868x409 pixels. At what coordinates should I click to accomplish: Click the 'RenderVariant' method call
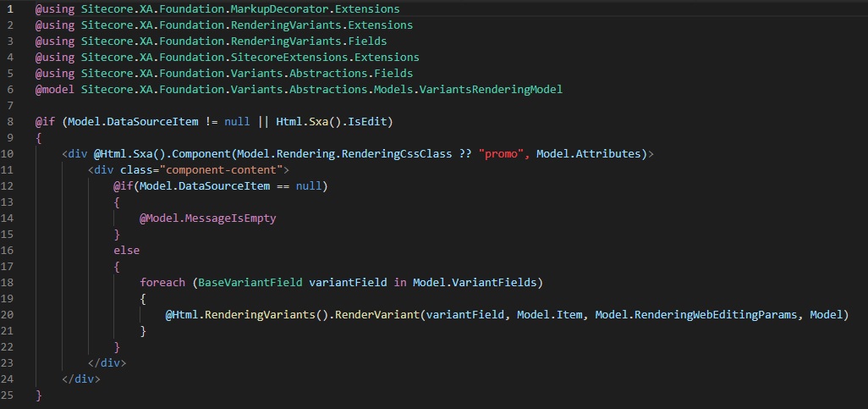(377, 315)
